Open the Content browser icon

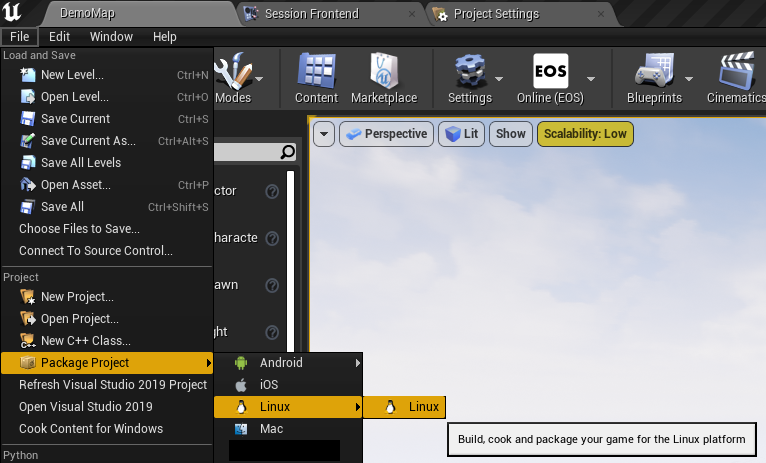pyautogui.click(x=316, y=71)
